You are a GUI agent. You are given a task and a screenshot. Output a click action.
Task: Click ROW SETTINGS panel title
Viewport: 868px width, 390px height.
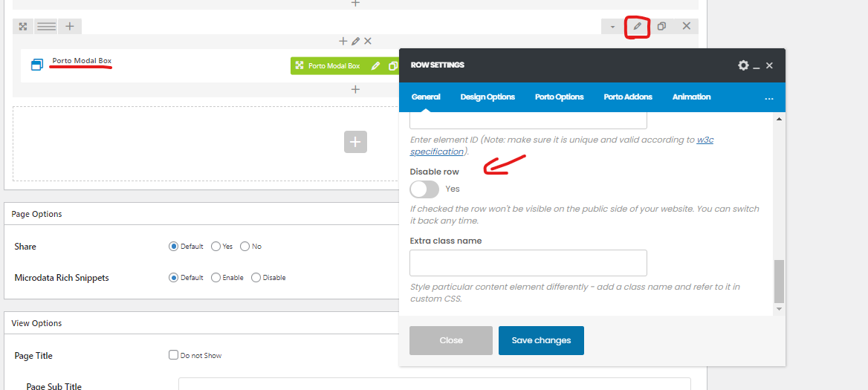click(437, 65)
